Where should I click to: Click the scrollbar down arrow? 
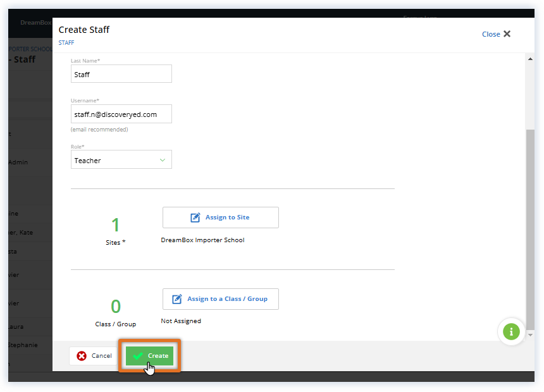530,335
